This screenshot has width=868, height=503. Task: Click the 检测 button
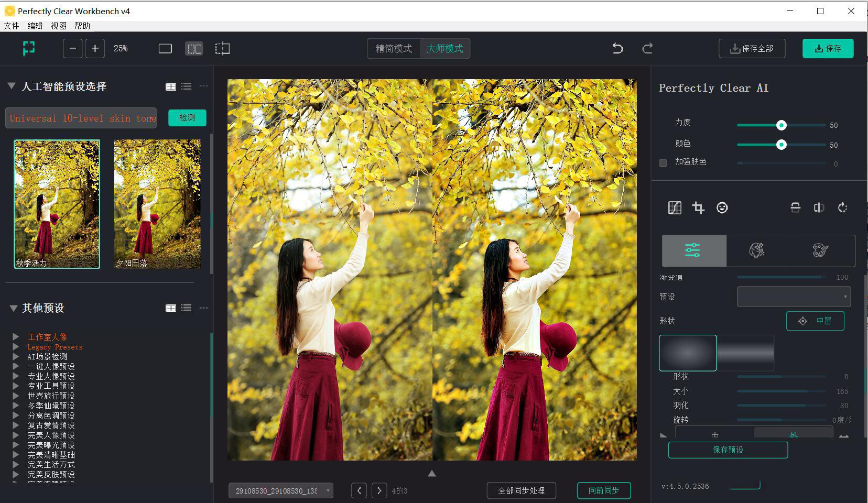187,118
